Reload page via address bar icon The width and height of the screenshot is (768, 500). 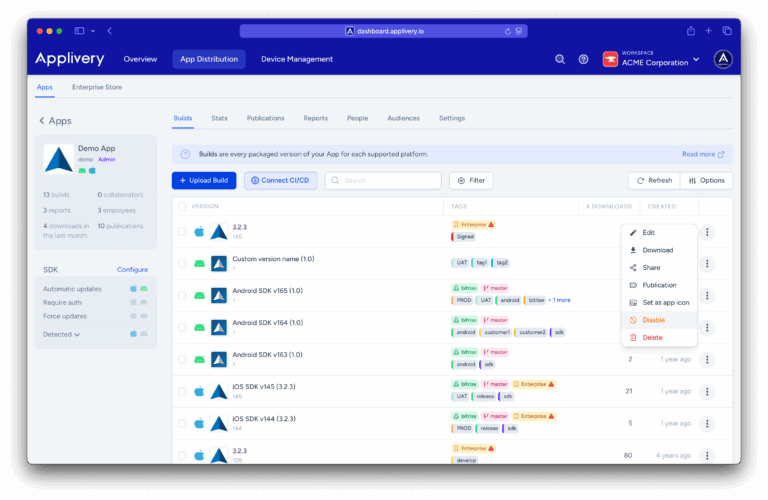(x=508, y=31)
